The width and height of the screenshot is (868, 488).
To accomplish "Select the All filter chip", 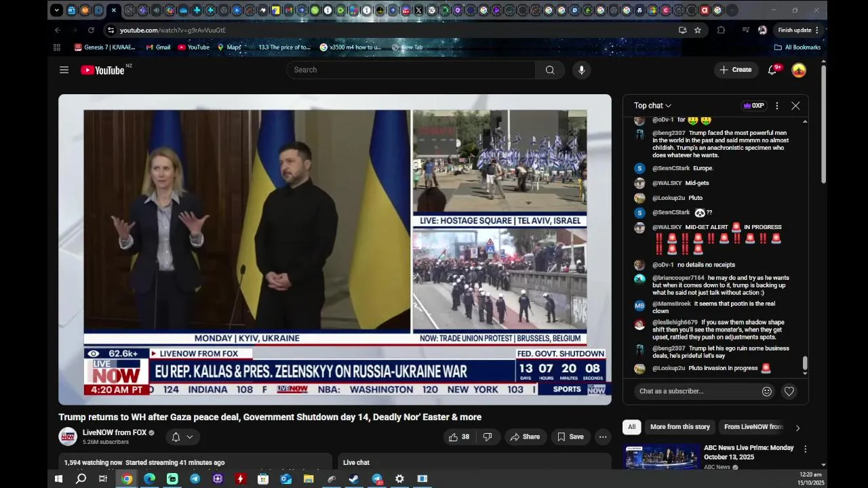I will pos(631,427).
